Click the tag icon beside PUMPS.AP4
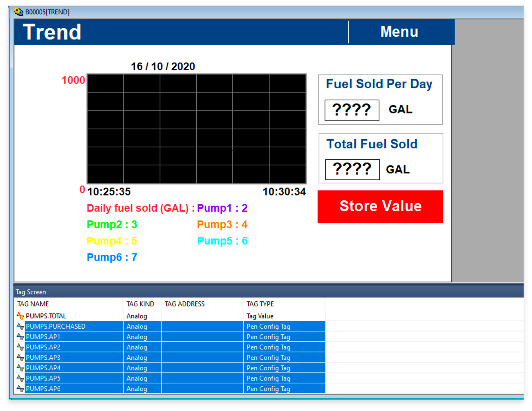Viewport: 532px width, 411px height. [x=20, y=368]
